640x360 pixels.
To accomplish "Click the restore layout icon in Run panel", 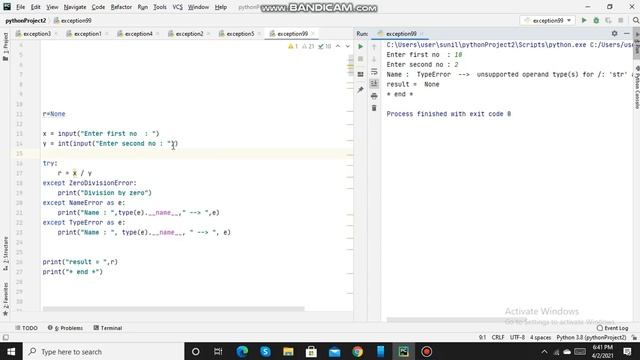I will pos(360,74).
